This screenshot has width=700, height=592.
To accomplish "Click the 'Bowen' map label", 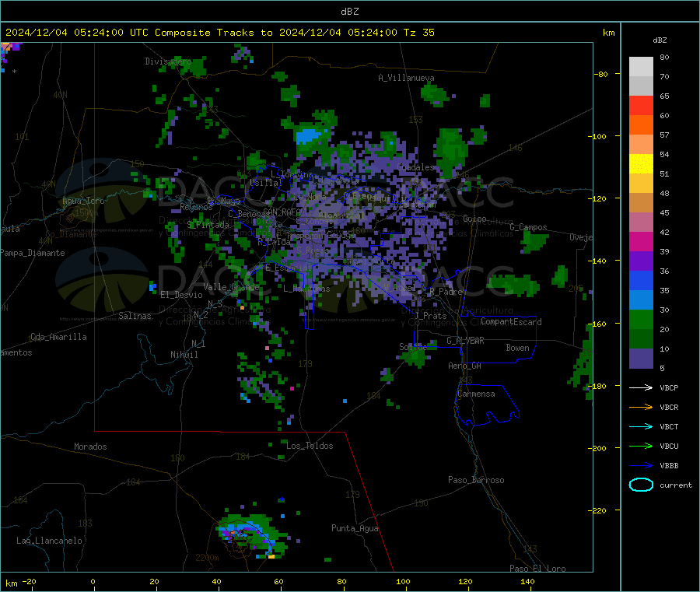I will click(517, 348).
